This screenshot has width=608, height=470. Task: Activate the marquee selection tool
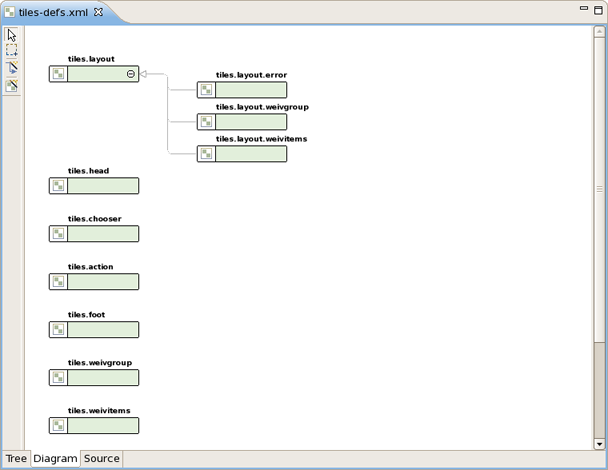tap(12, 51)
